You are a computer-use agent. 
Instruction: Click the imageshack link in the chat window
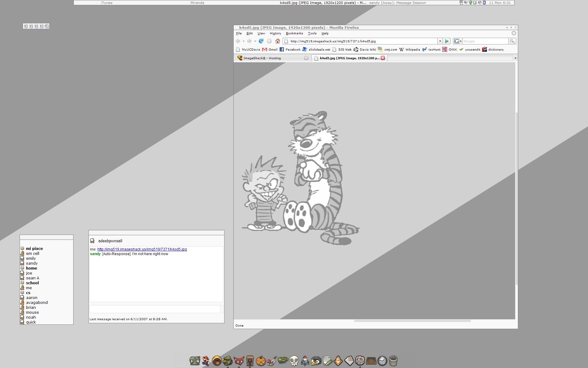pos(142,249)
